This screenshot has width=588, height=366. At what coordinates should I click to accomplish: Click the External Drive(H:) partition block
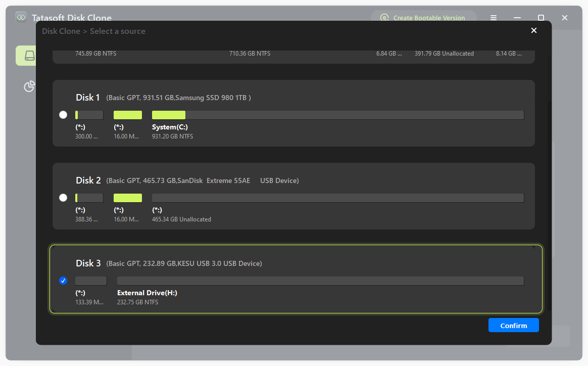(x=320, y=280)
